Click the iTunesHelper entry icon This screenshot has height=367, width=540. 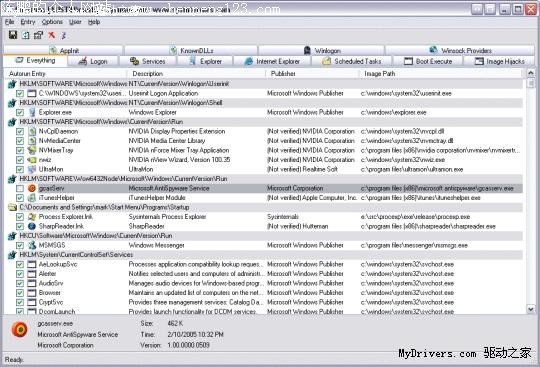coord(32,198)
